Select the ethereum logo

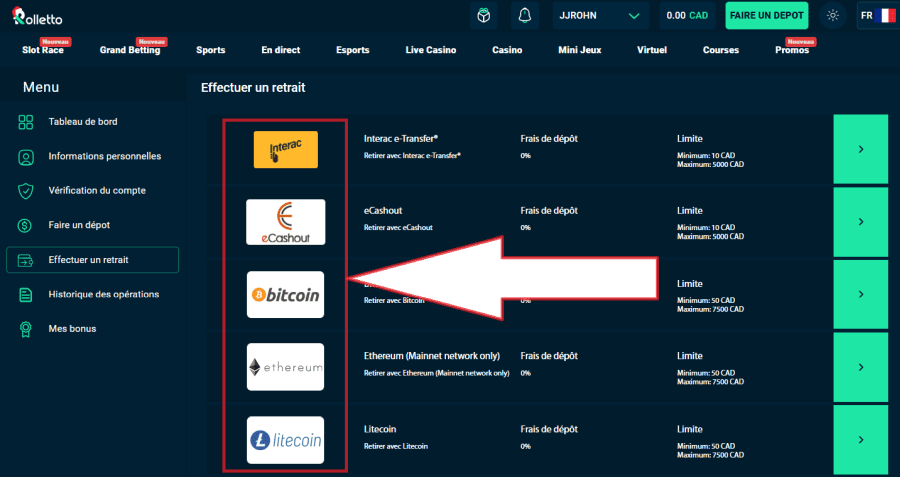point(285,367)
